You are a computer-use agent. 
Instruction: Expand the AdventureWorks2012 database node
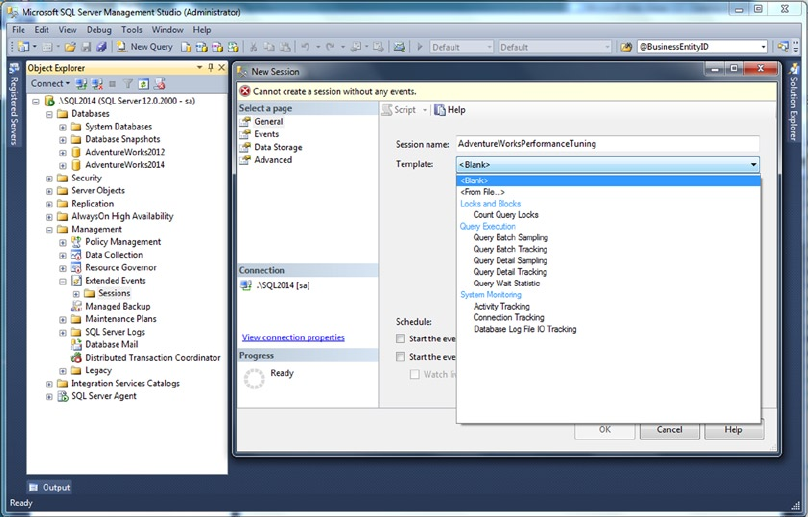63,153
